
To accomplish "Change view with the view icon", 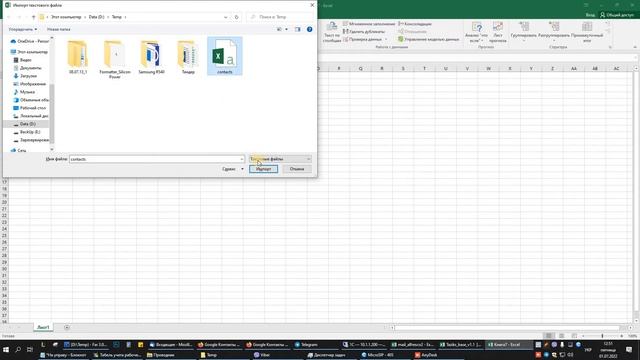I will 280,29.
